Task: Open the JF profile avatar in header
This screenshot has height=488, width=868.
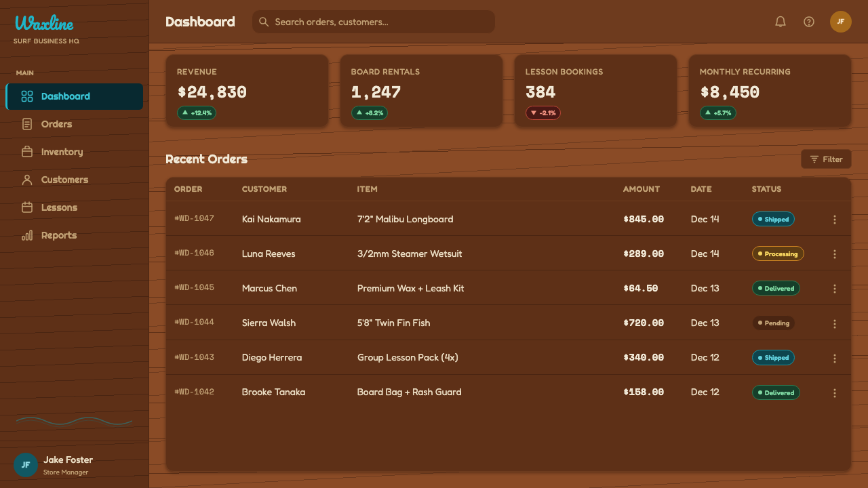Action: [841, 22]
